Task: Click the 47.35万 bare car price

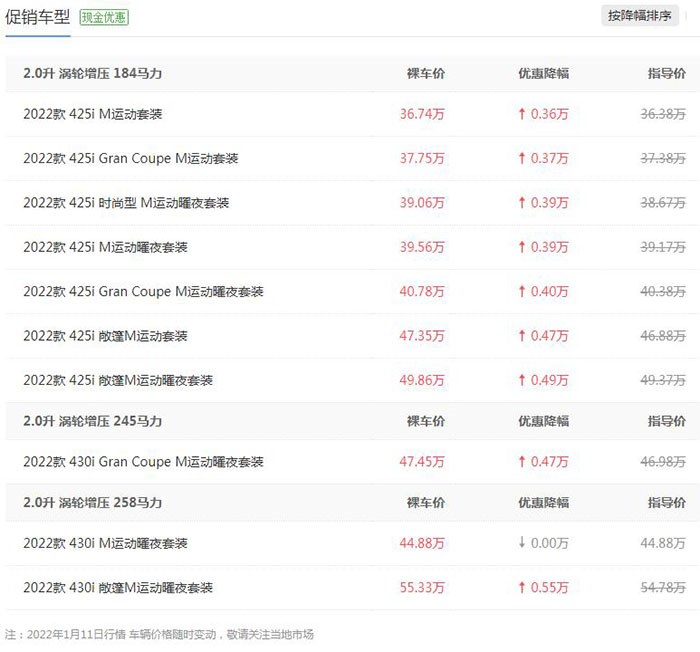Action: point(422,335)
